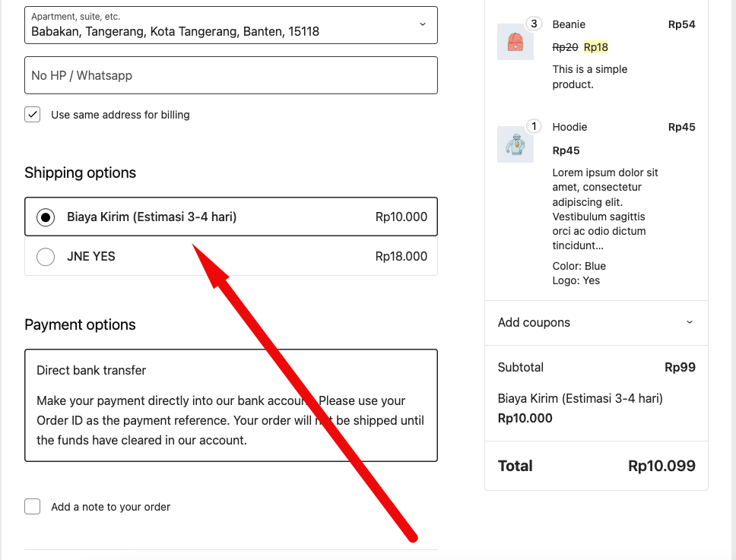Click the Rp10.099 total amount
The image size is (736, 560).
[661, 466]
